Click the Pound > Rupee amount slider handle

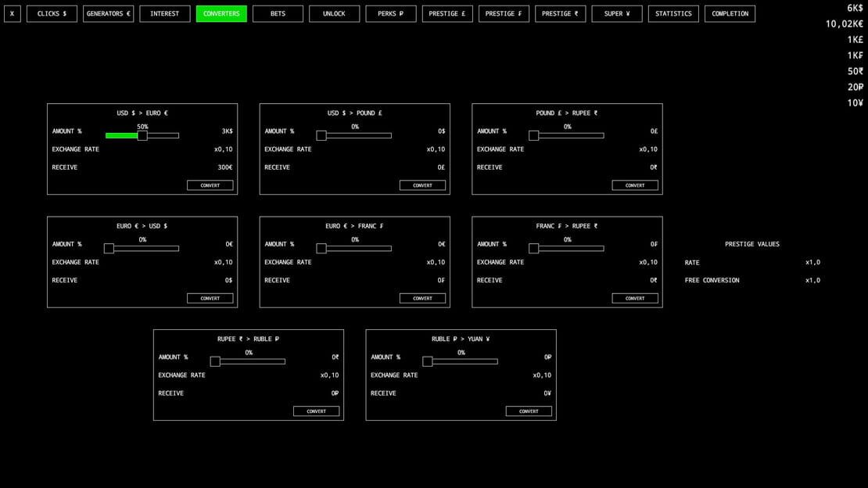pos(533,135)
